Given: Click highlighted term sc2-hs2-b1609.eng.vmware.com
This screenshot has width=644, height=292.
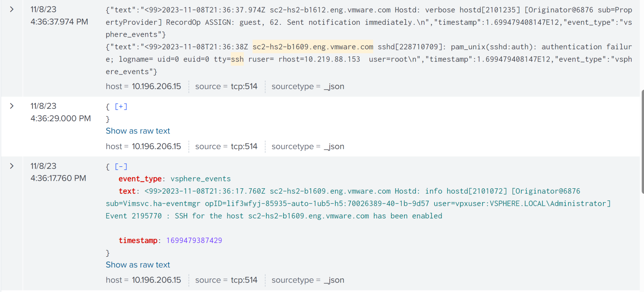Looking at the screenshot, I should tap(313, 47).
